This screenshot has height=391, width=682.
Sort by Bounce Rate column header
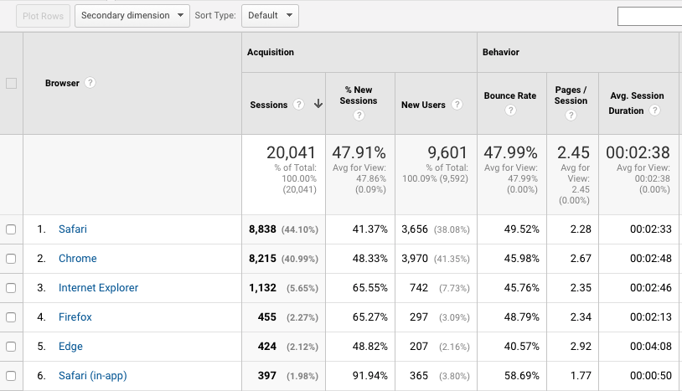coord(510,96)
